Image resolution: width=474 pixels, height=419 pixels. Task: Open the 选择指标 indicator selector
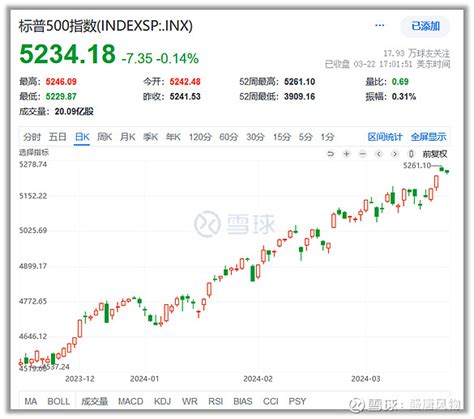(34, 153)
